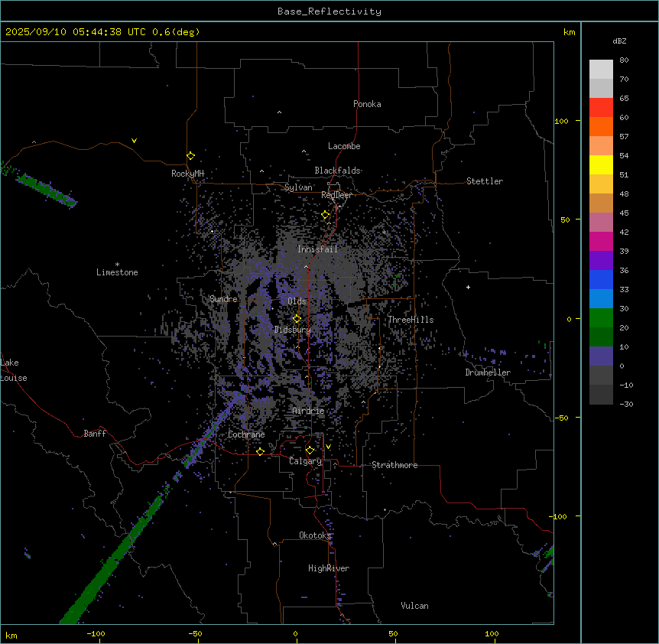Click the yellow V marker right of Calgary diamond

[328, 447]
